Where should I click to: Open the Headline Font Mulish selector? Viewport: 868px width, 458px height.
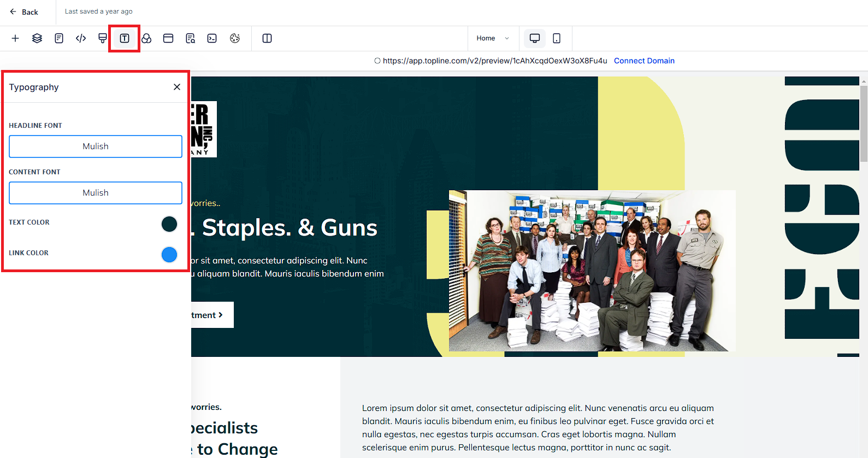pos(96,146)
